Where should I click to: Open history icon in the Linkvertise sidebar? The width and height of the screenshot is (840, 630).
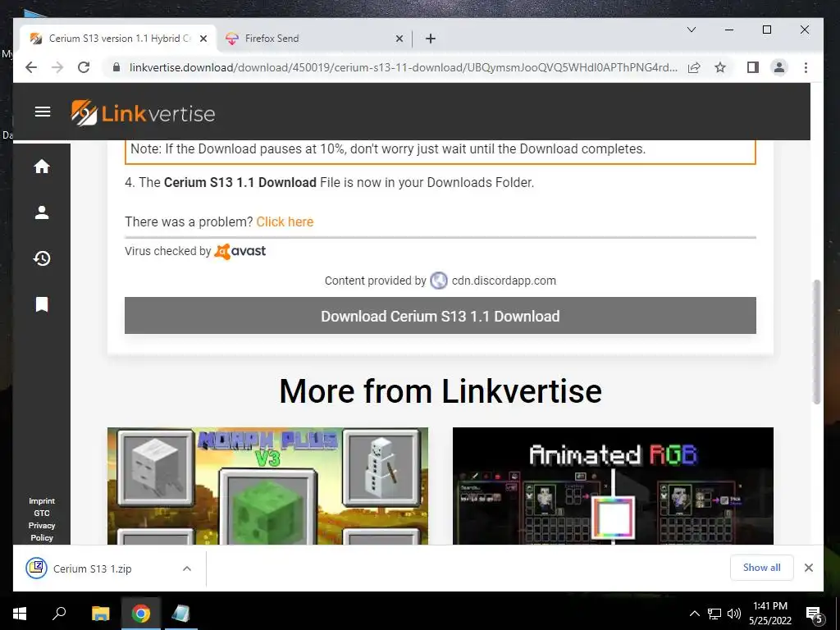click(x=42, y=258)
